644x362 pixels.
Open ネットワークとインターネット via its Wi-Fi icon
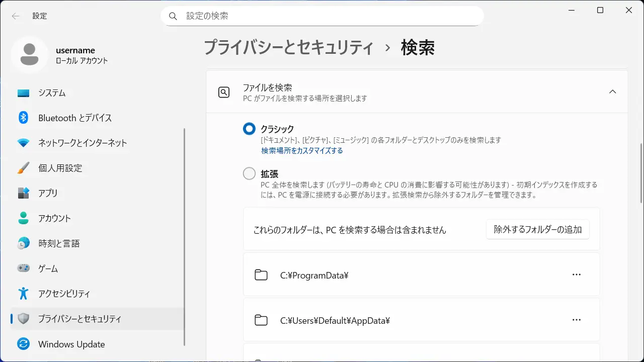(23, 143)
